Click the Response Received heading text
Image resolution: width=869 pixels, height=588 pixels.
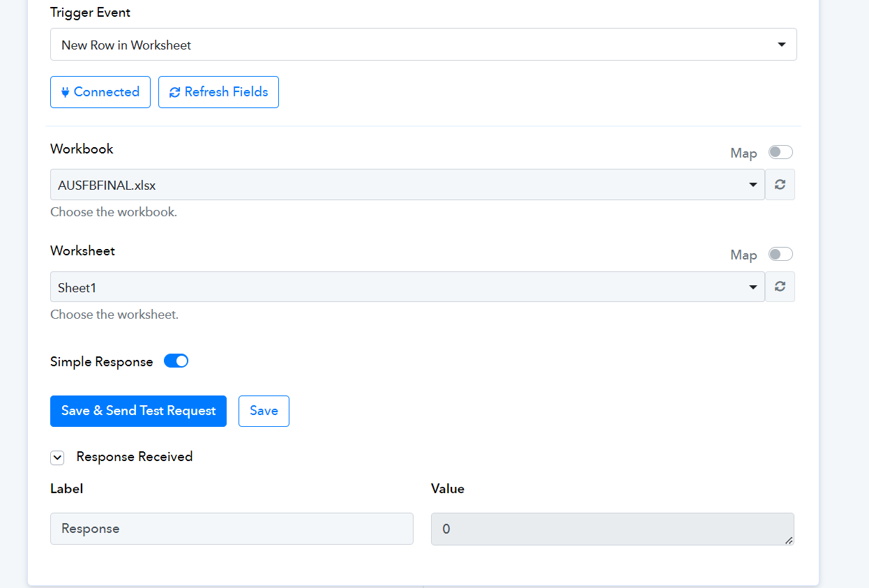tap(135, 457)
